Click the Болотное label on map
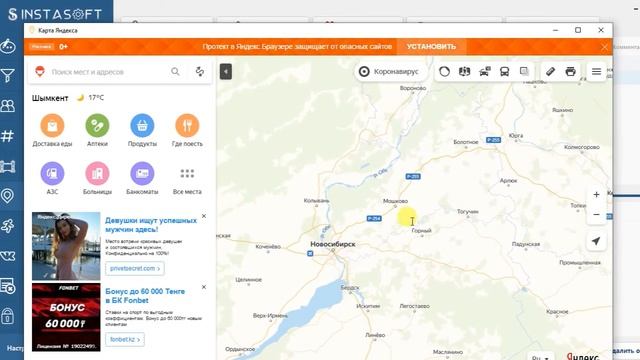The width and height of the screenshot is (640, 360). point(465,142)
